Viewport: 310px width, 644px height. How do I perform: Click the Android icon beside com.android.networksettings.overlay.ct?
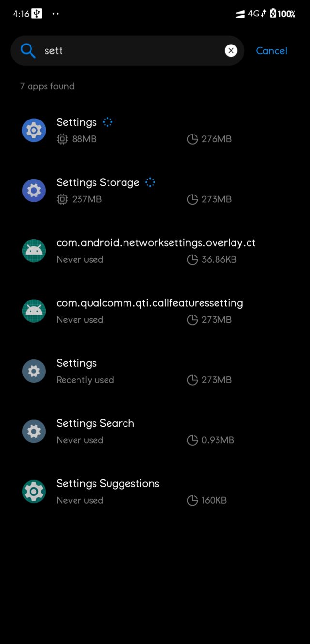(33, 250)
